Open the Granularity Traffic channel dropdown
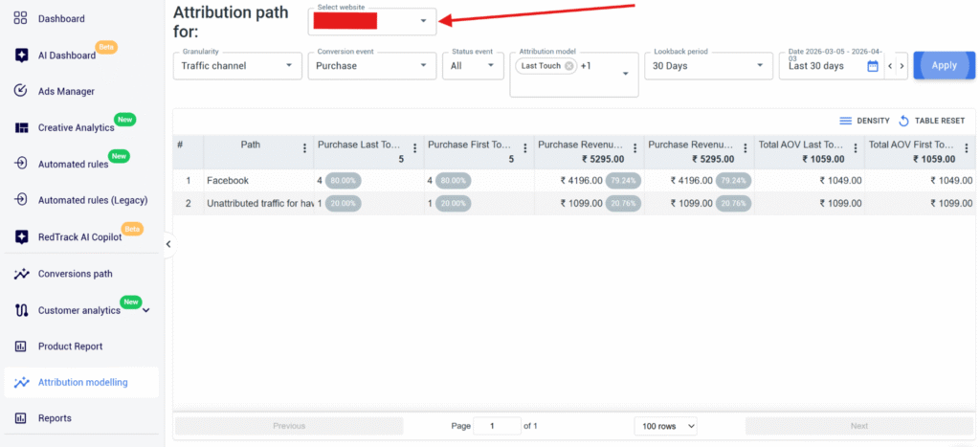Viewport: 980px width, 447px height. point(237,66)
